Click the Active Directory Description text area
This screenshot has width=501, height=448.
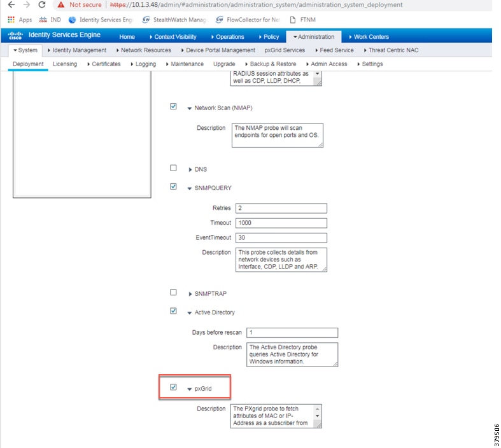click(x=292, y=354)
